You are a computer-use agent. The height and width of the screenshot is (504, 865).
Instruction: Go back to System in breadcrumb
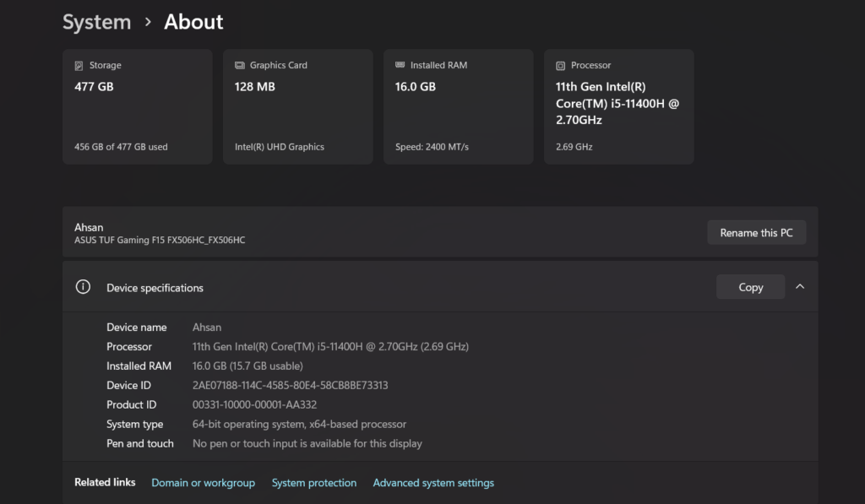tap(96, 22)
